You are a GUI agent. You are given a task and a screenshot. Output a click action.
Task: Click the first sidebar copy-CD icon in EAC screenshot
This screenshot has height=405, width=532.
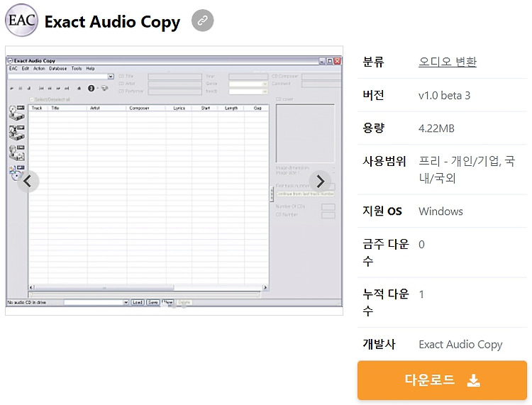pyautogui.click(x=16, y=113)
